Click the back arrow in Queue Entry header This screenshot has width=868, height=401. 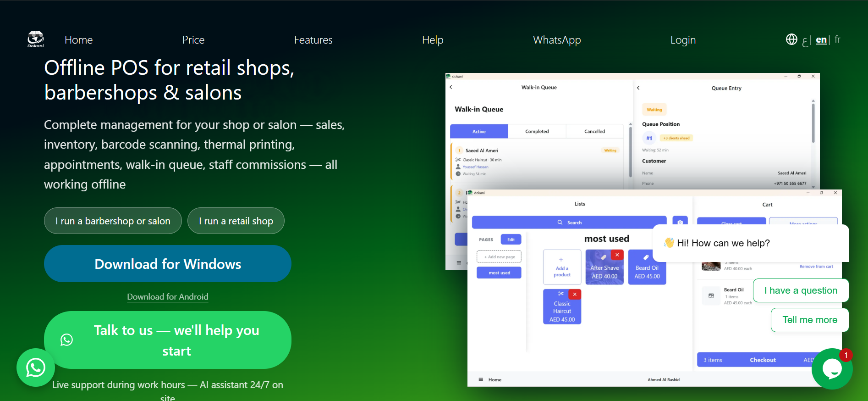(638, 88)
